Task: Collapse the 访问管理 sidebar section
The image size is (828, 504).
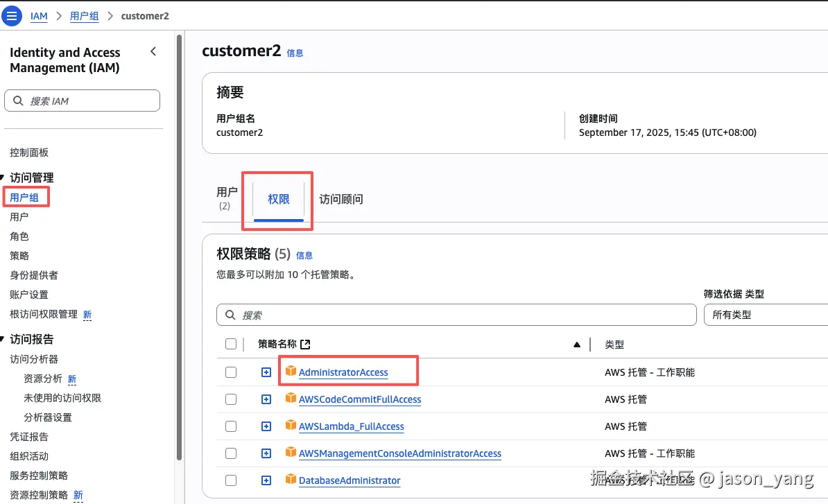Action: click(x=2, y=177)
